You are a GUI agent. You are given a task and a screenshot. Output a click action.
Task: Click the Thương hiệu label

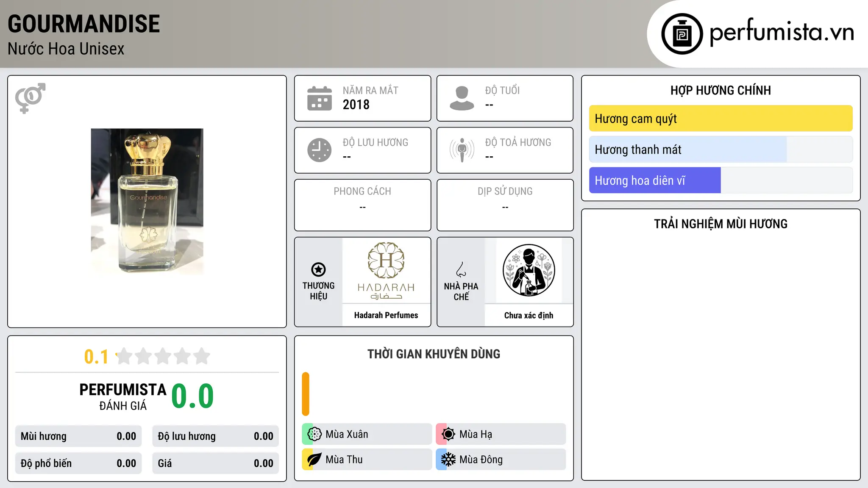pos(318,291)
